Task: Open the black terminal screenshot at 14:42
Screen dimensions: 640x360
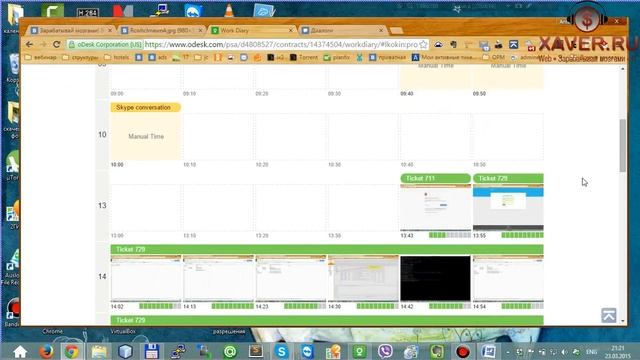Action: (436, 278)
